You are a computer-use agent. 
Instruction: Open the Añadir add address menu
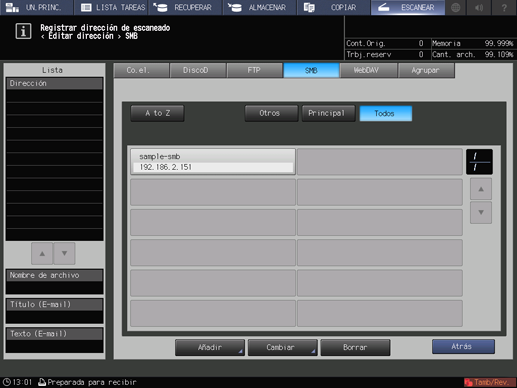[x=210, y=347]
